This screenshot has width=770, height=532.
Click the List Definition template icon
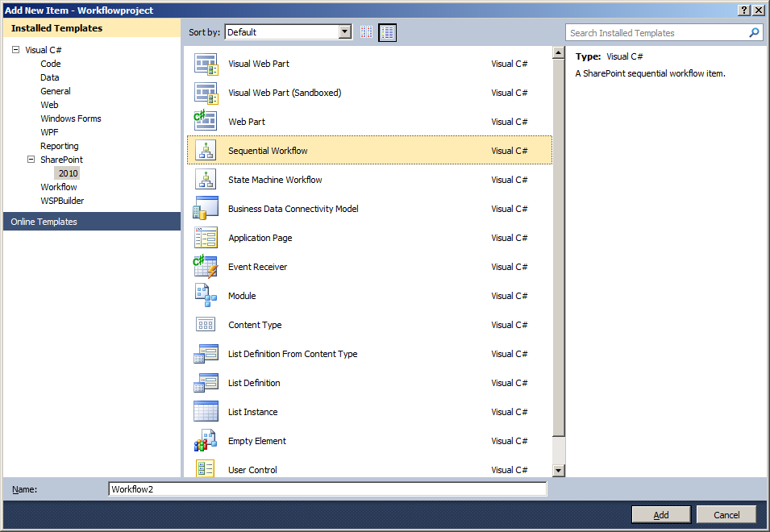206,383
